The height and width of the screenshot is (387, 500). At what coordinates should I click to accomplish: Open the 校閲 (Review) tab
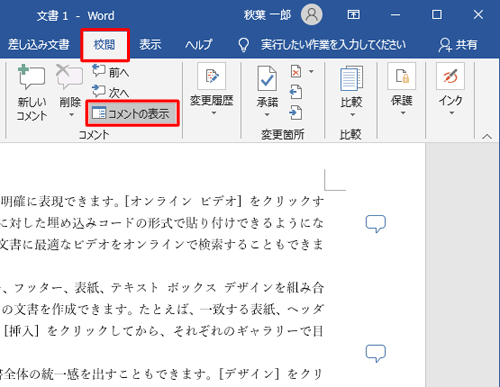(105, 45)
